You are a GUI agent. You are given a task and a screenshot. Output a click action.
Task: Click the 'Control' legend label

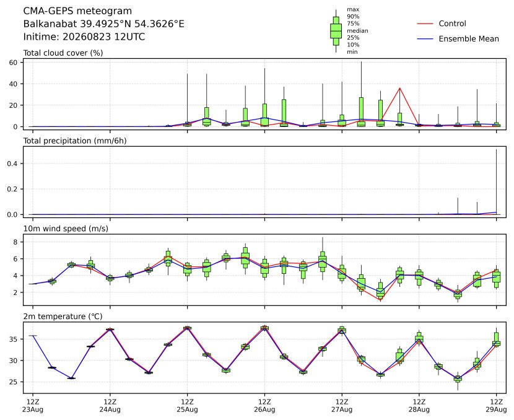click(x=452, y=24)
